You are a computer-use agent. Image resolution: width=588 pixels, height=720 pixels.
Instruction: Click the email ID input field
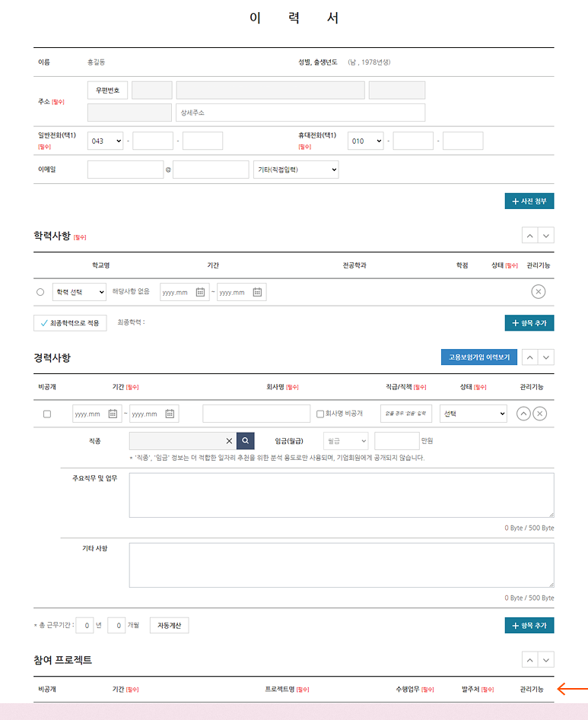coord(126,170)
